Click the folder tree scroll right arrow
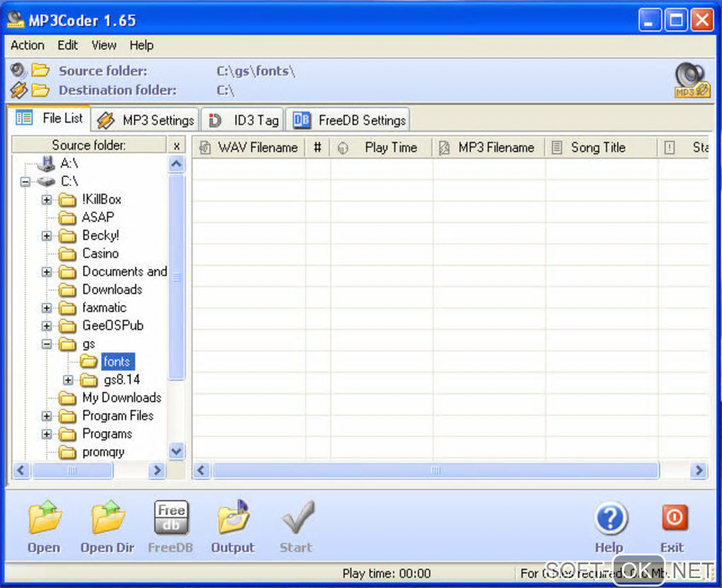Viewport: 722px width, 588px height. [x=157, y=470]
